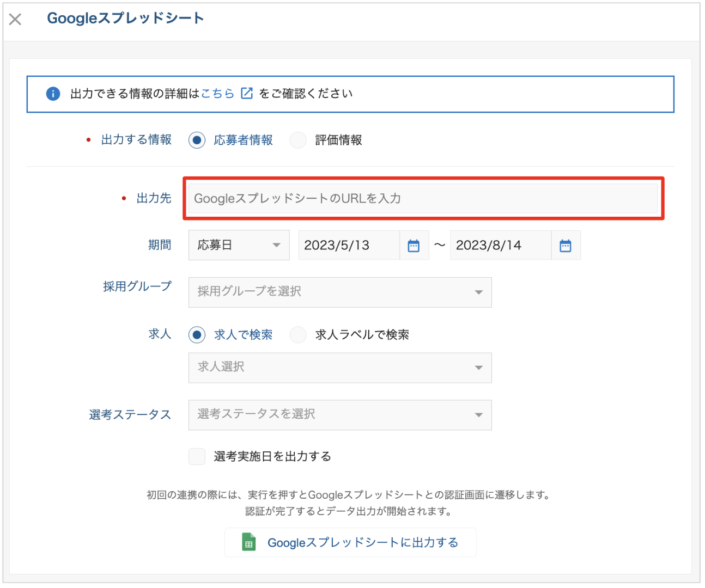Click the note line 認証が完了するとデータ出力が開始されます
The height and width of the screenshot is (588, 705).
coord(349,511)
